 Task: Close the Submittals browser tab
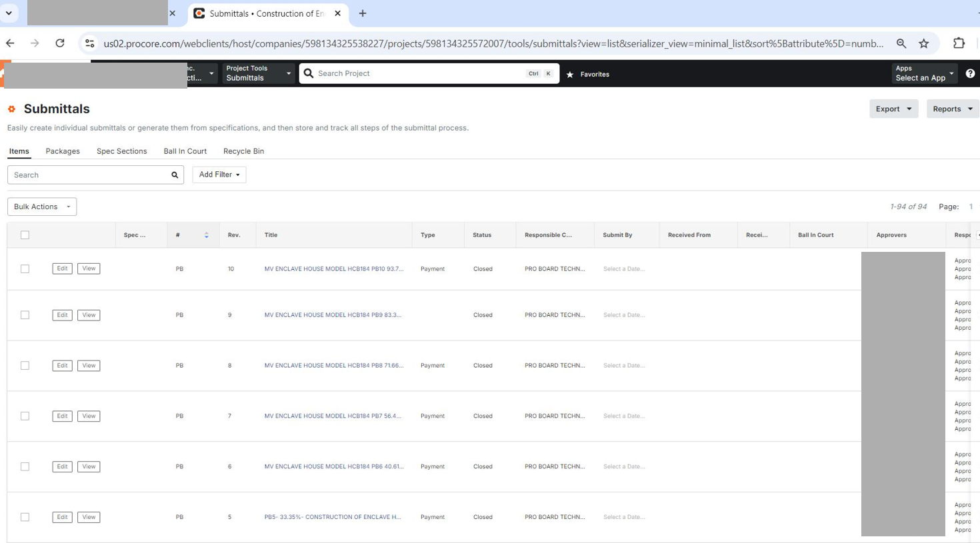[x=338, y=13]
